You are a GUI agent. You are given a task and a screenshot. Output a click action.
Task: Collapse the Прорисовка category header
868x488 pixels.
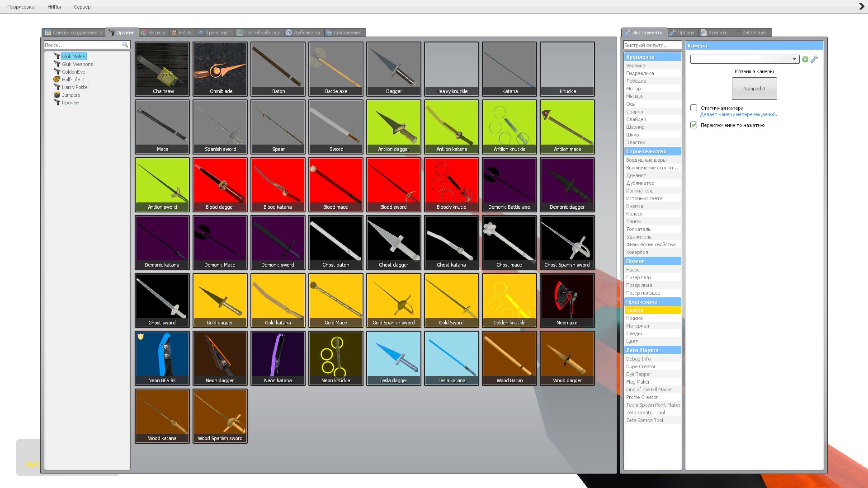(652, 302)
